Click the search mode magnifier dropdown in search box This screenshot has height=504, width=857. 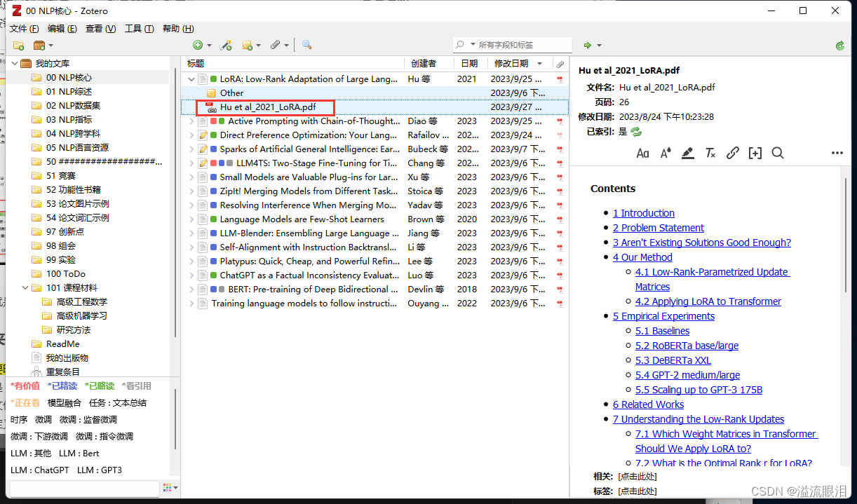click(465, 45)
